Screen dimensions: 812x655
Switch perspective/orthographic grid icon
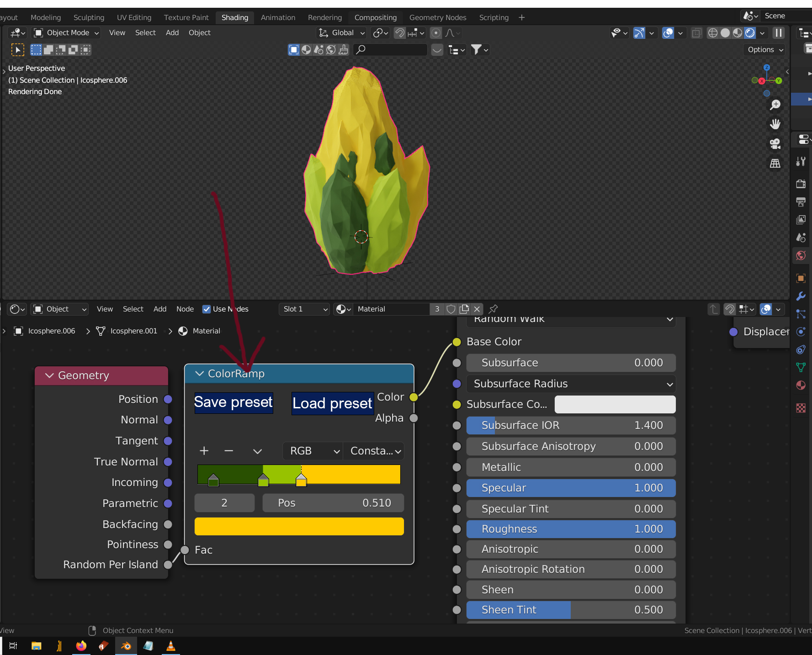[775, 163]
